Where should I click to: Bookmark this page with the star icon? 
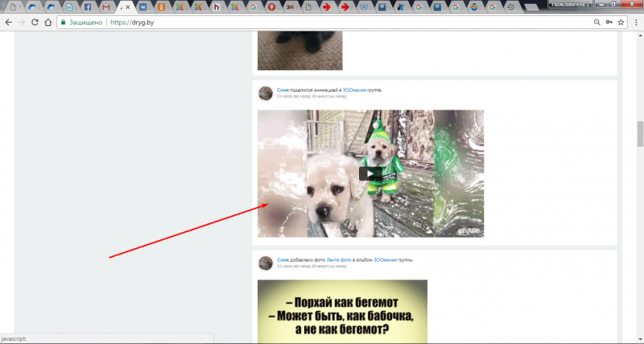pyautogui.click(x=621, y=23)
